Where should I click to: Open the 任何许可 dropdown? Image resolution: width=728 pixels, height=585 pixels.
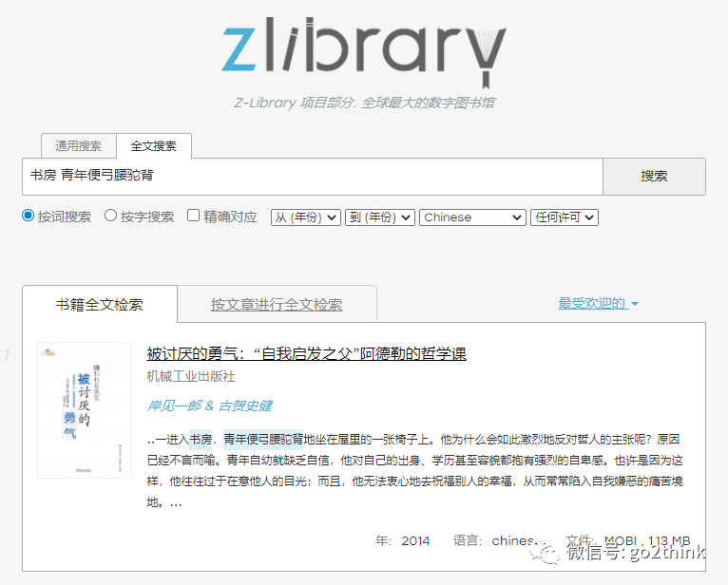click(565, 217)
